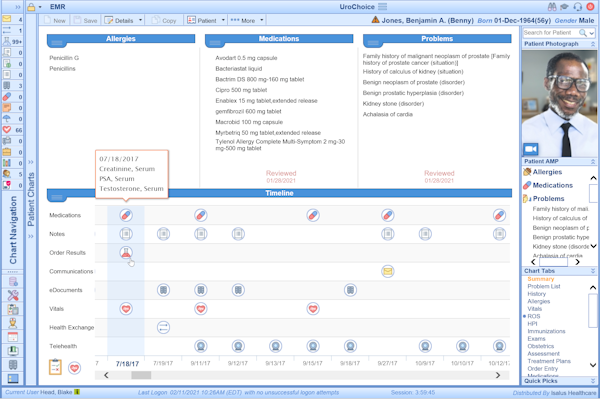Open the Details dropdown arrow

pyautogui.click(x=140, y=20)
